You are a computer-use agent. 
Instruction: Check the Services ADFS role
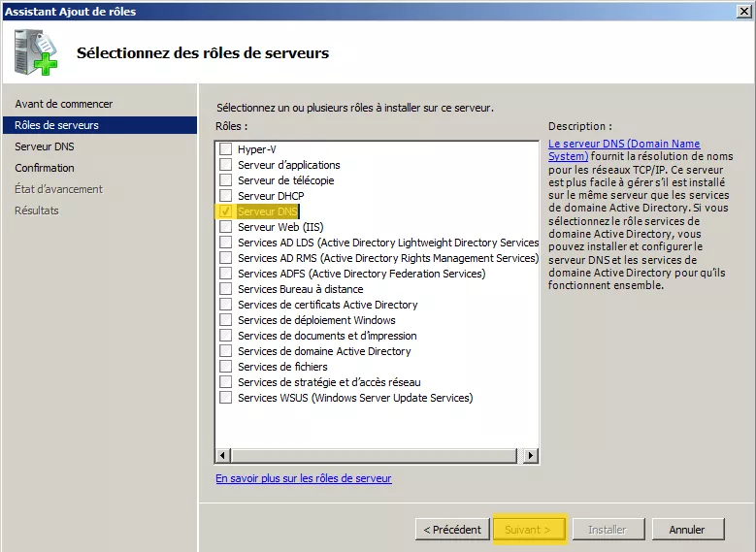tap(225, 273)
